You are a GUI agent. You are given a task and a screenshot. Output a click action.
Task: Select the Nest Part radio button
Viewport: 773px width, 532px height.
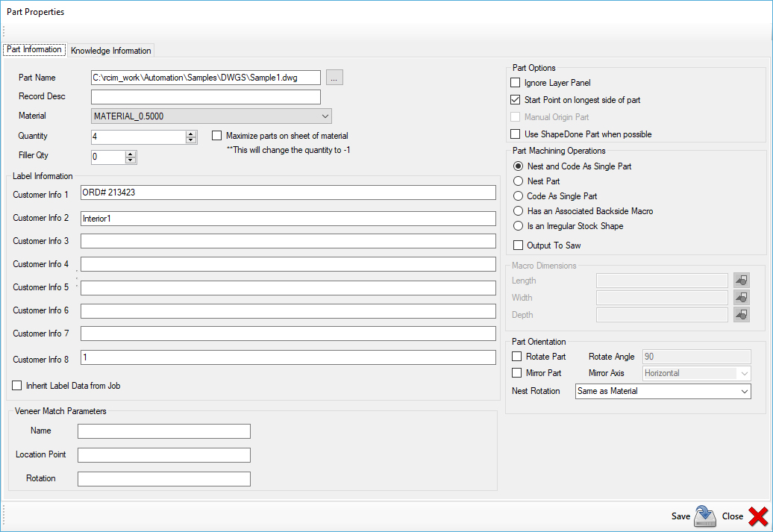tap(519, 181)
